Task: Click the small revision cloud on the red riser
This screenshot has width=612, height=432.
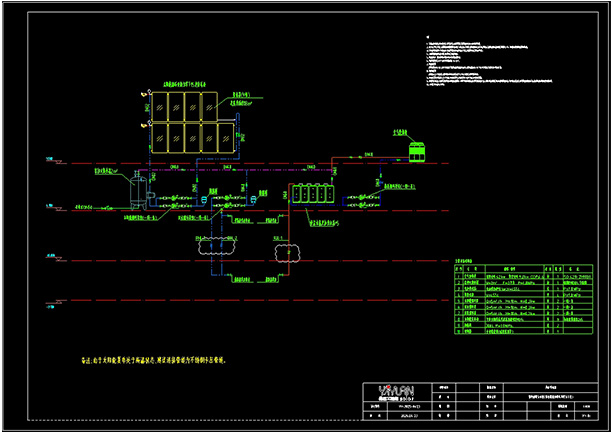Action: coord(287,253)
